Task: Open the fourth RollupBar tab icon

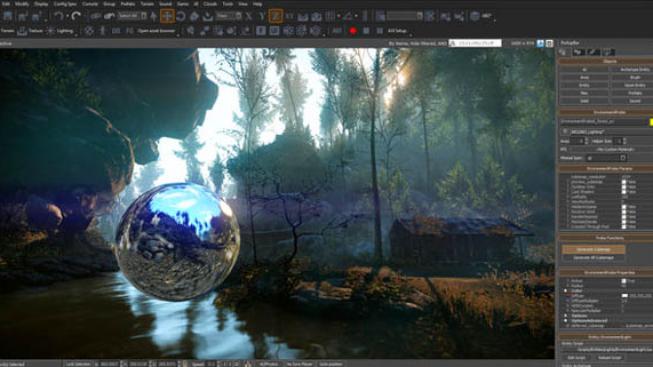Action: [x=608, y=52]
